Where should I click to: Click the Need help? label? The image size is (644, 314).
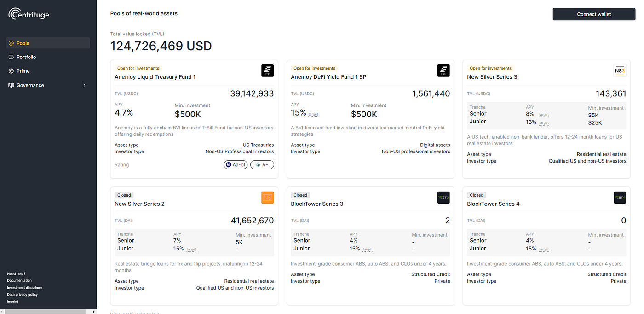coord(16,273)
